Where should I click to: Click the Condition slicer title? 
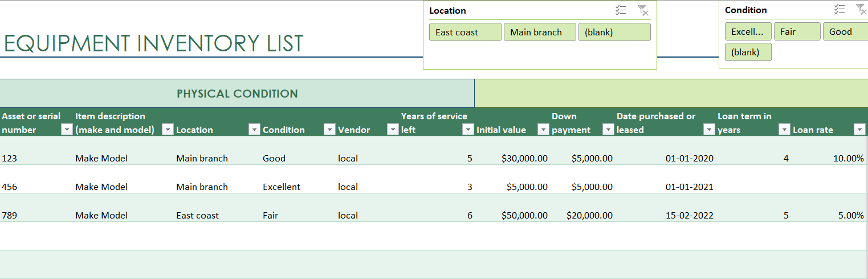pyautogui.click(x=746, y=10)
